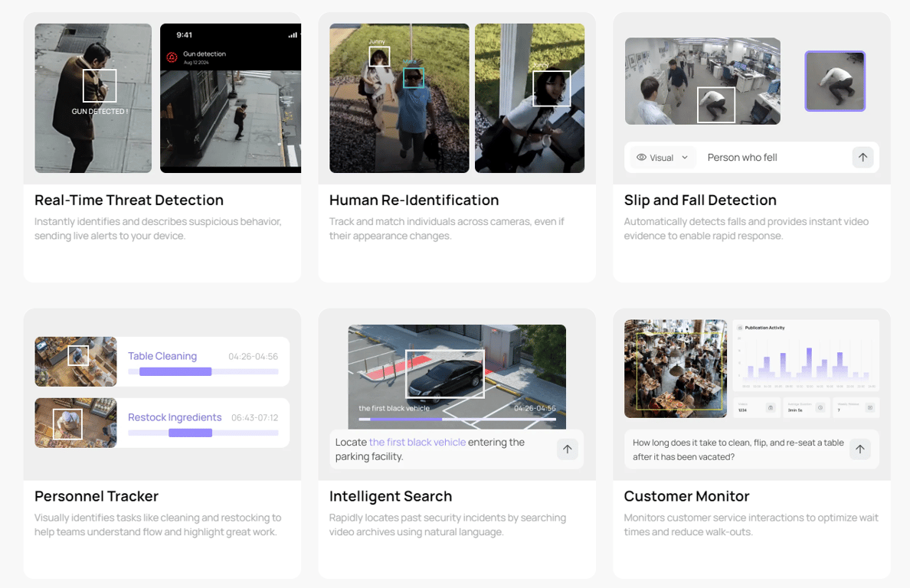Click the Customer Monitor heading
This screenshot has height=588, width=910.
[x=686, y=496]
